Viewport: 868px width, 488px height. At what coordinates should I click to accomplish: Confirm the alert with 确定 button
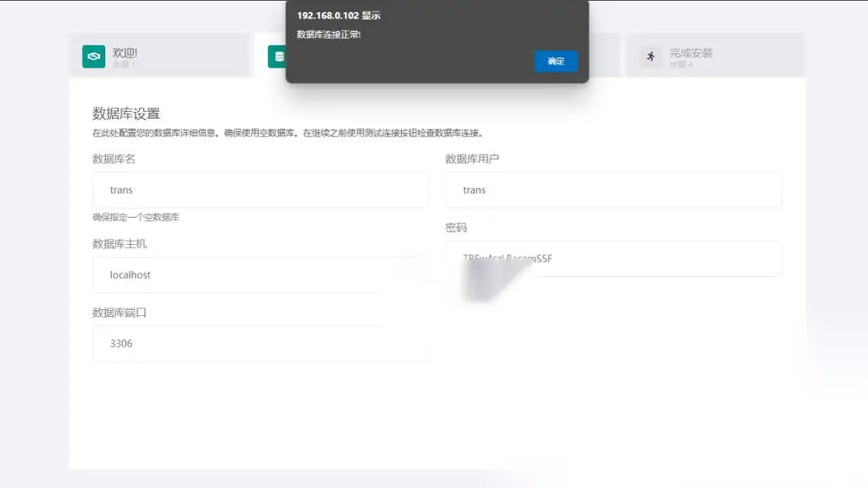[556, 61]
